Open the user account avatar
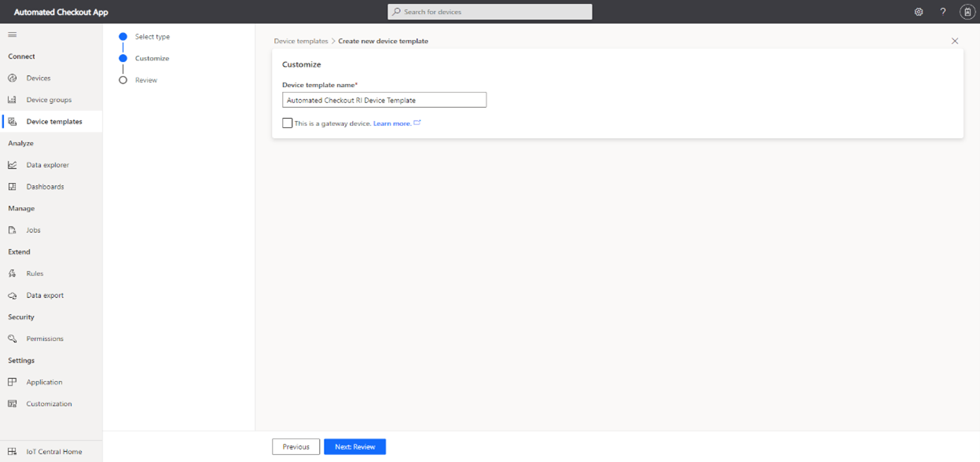This screenshot has width=980, height=462. [x=967, y=12]
